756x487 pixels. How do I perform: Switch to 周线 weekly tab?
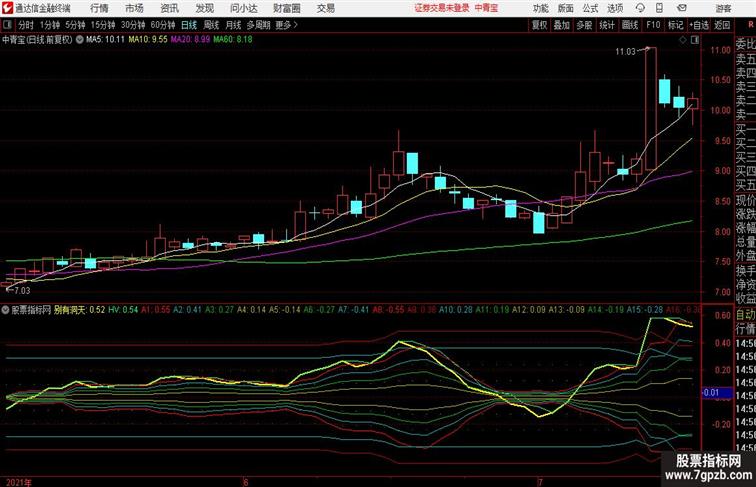coord(211,25)
